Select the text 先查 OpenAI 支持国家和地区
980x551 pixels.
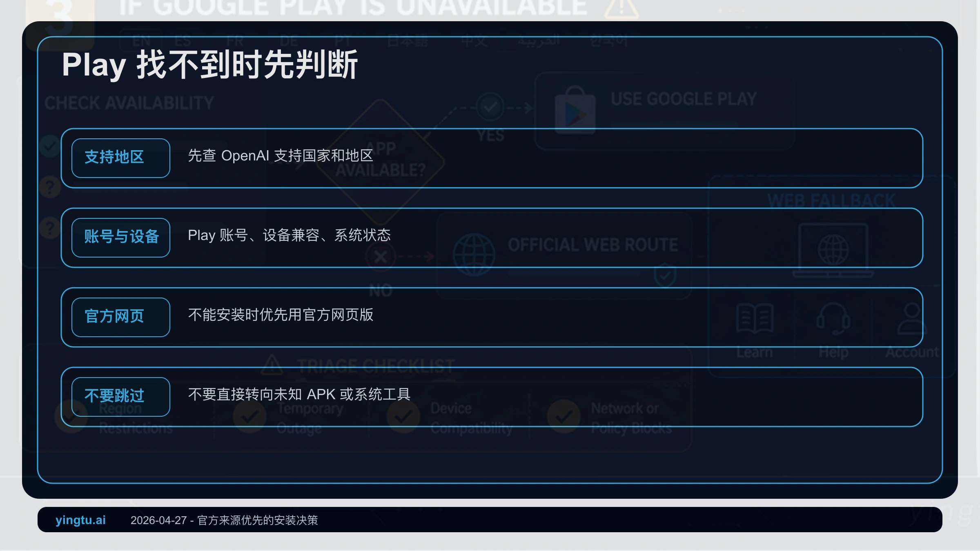click(281, 156)
